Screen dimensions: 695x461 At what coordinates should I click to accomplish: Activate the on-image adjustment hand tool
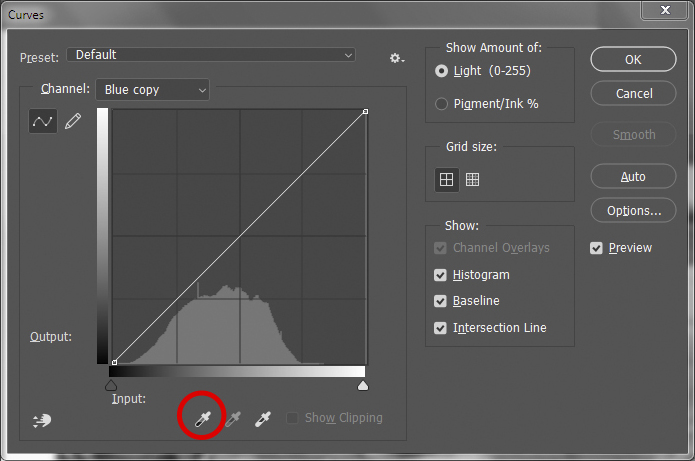(41, 420)
